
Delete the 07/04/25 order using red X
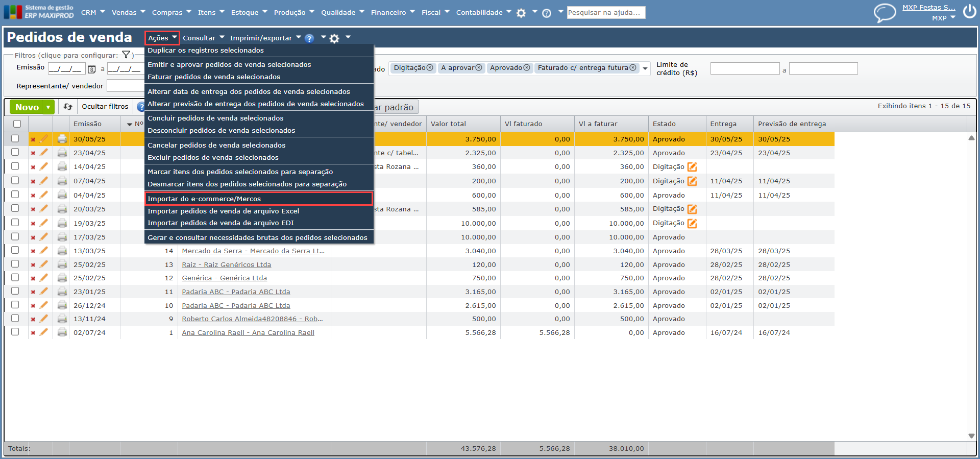click(x=33, y=181)
